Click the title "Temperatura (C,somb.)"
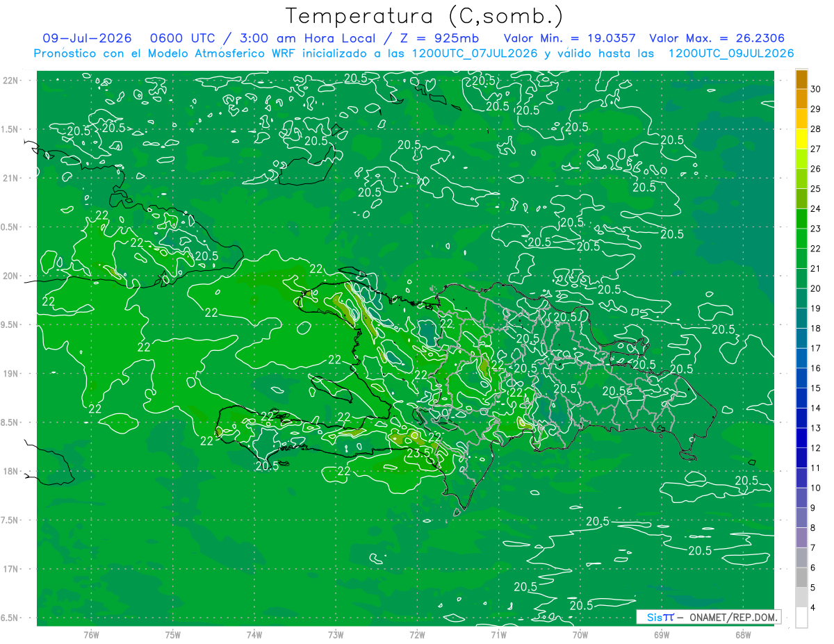 425,16
